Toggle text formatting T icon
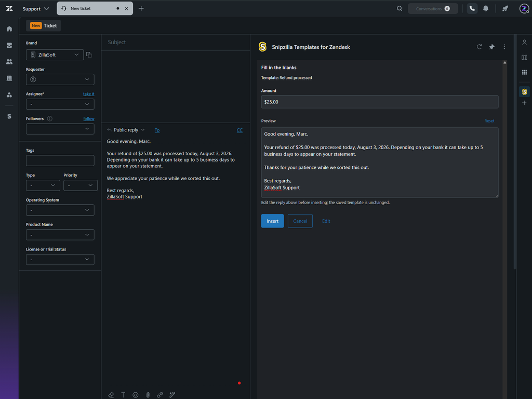 tap(123, 395)
